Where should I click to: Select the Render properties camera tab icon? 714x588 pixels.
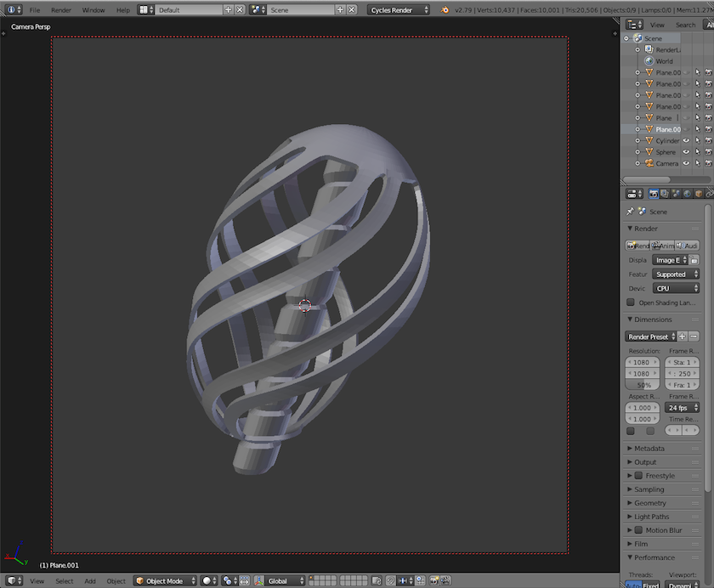coord(654,194)
